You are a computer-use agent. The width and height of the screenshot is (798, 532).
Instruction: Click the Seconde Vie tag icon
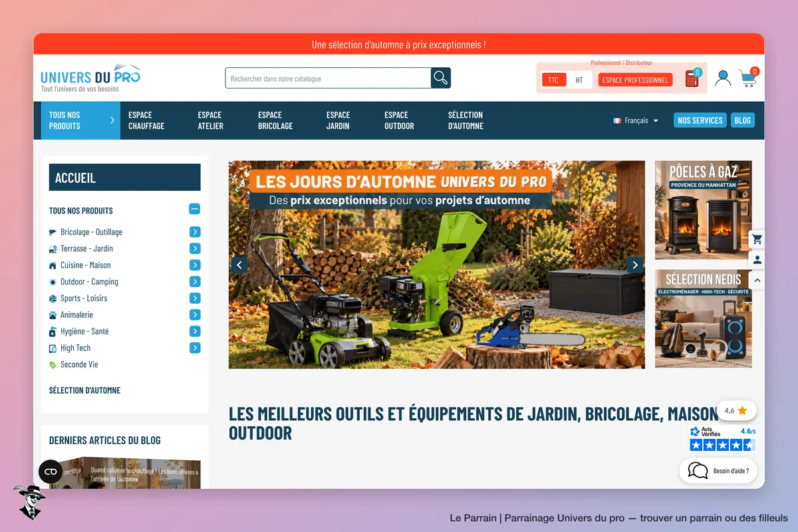click(53, 365)
